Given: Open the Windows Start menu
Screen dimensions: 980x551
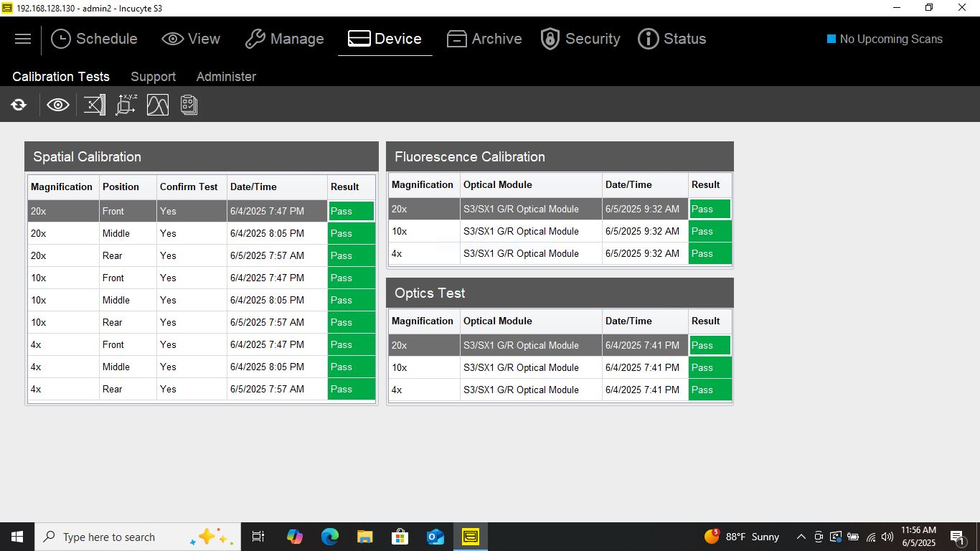Looking at the screenshot, I should pos(17,537).
